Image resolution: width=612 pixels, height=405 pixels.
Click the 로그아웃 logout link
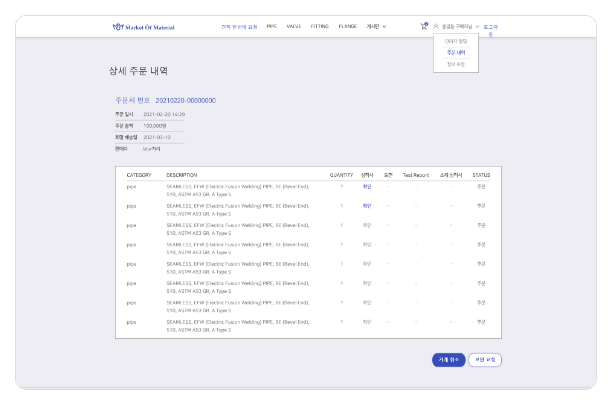(x=490, y=28)
